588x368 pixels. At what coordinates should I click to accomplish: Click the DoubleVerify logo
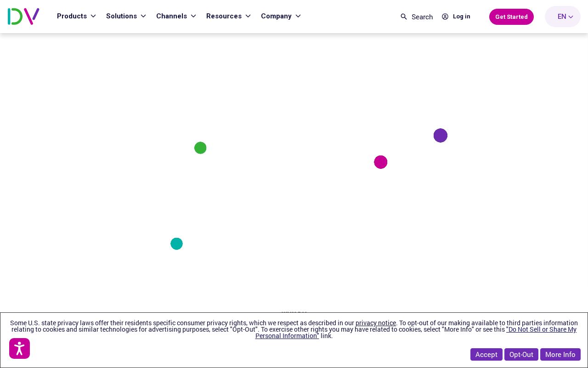23,17
